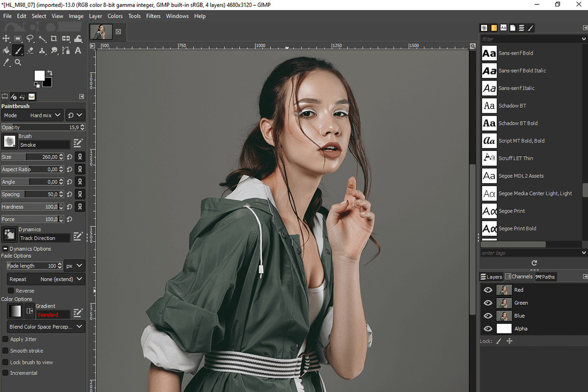Activate the Crop tool

[x=54, y=38]
